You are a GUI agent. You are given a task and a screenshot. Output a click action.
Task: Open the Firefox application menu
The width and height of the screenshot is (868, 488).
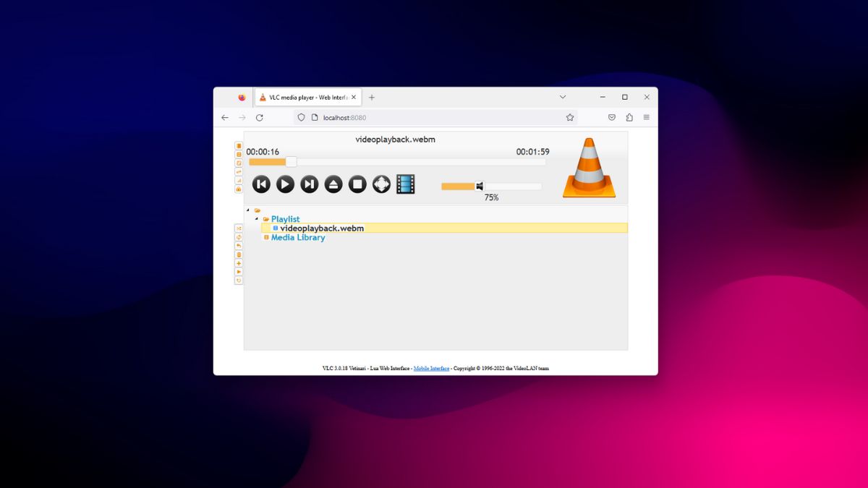(x=646, y=117)
